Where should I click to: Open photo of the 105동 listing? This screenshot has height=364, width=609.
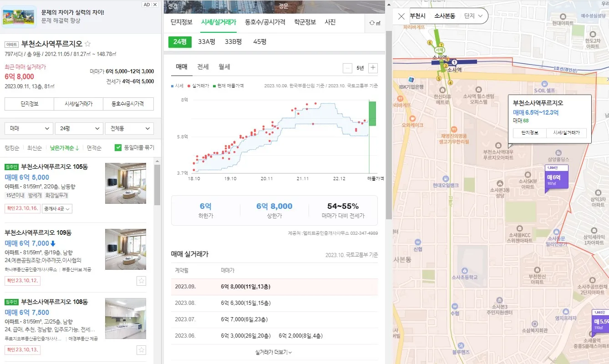pyautogui.click(x=126, y=183)
